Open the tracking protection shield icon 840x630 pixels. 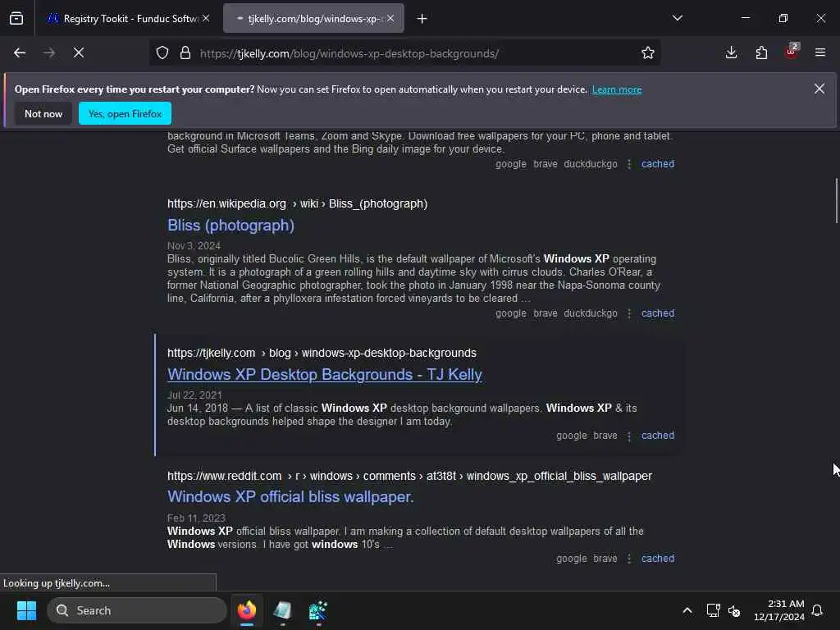coord(162,53)
